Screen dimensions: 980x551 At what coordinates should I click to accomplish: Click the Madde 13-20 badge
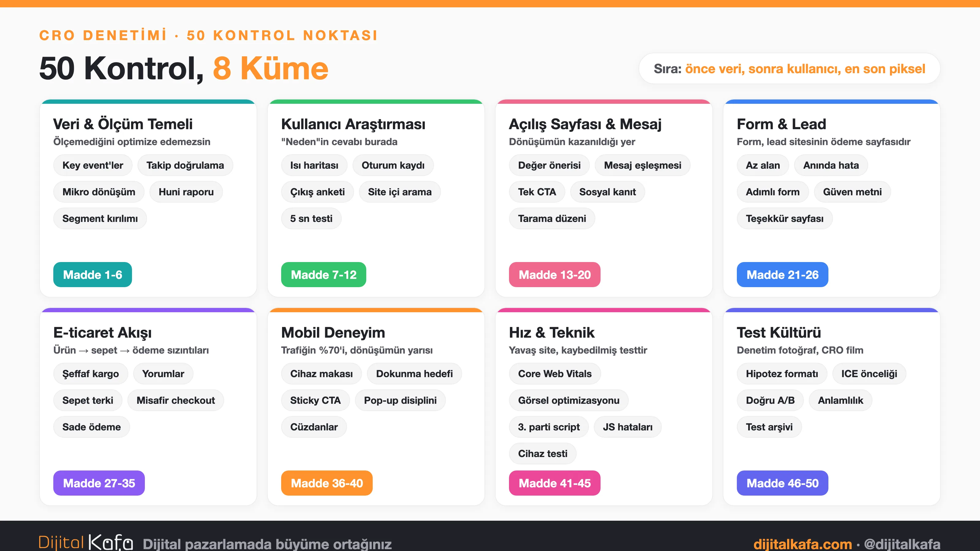click(555, 275)
